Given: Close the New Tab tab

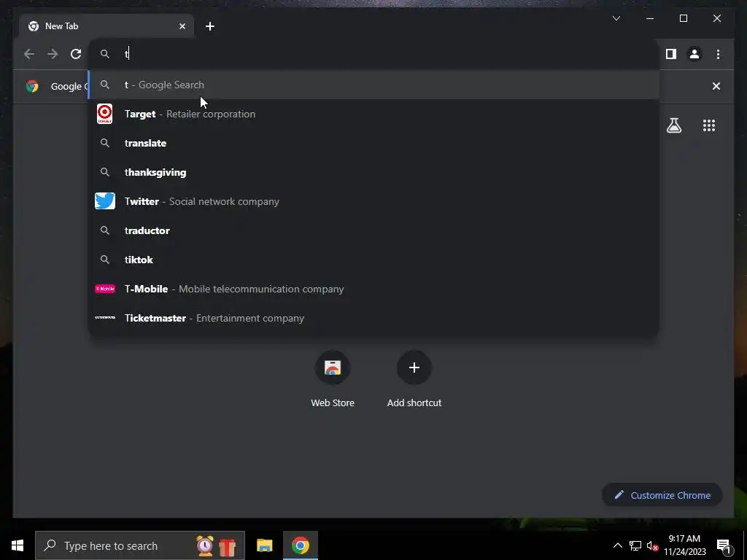Looking at the screenshot, I should 182,26.
